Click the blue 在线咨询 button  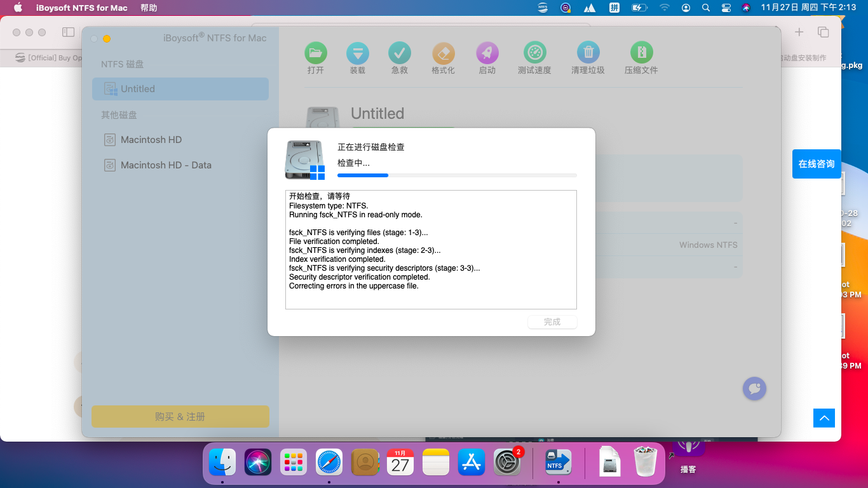pyautogui.click(x=817, y=164)
